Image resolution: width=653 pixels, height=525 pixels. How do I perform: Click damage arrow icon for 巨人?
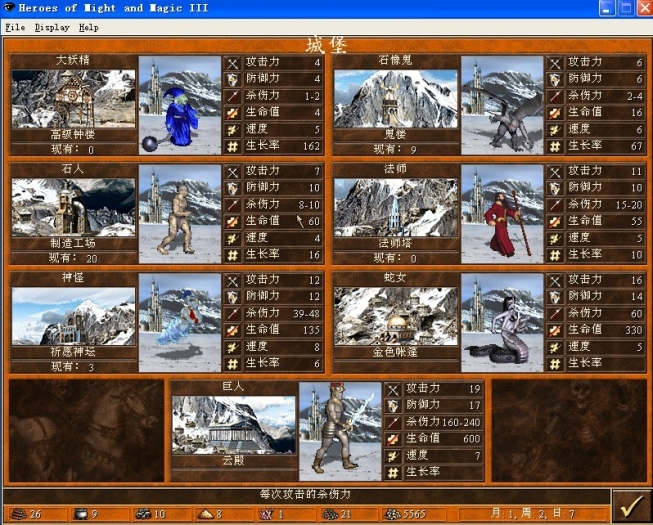[393, 423]
